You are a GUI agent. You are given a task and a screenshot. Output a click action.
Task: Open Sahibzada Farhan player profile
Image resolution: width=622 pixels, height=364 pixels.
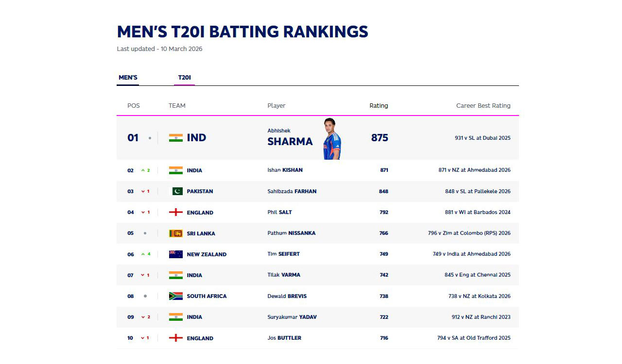pyautogui.click(x=292, y=191)
